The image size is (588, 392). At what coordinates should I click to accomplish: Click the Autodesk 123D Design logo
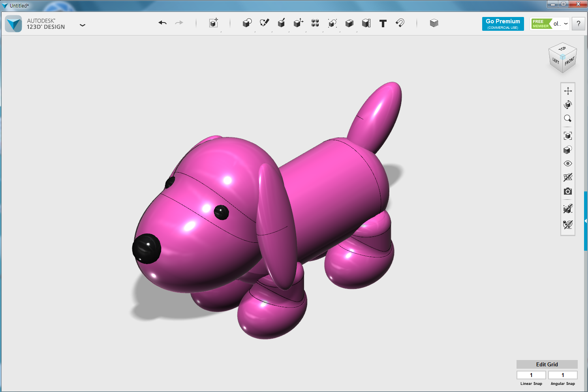click(x=13, y=24)
